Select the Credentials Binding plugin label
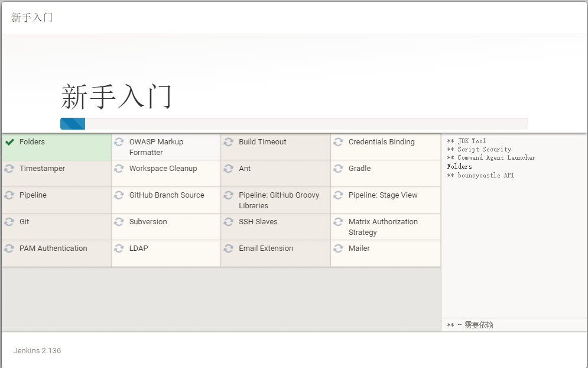 tap(381, 142)
